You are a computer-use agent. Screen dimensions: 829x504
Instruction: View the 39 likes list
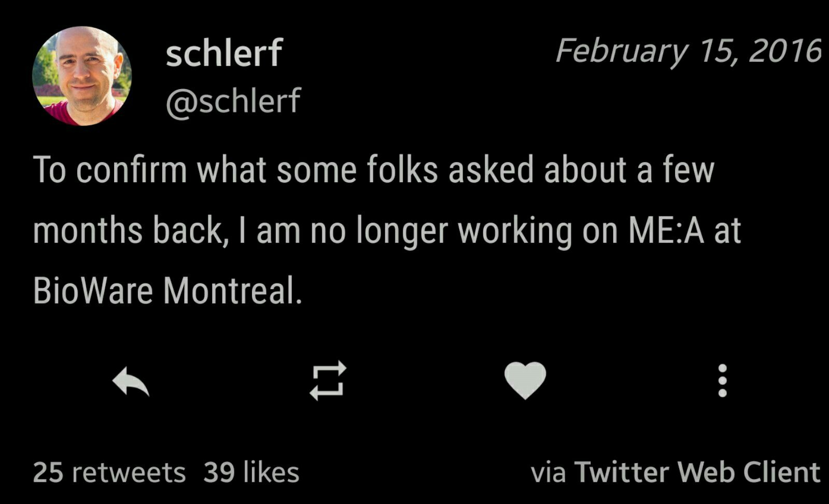[x=251, y=472]
